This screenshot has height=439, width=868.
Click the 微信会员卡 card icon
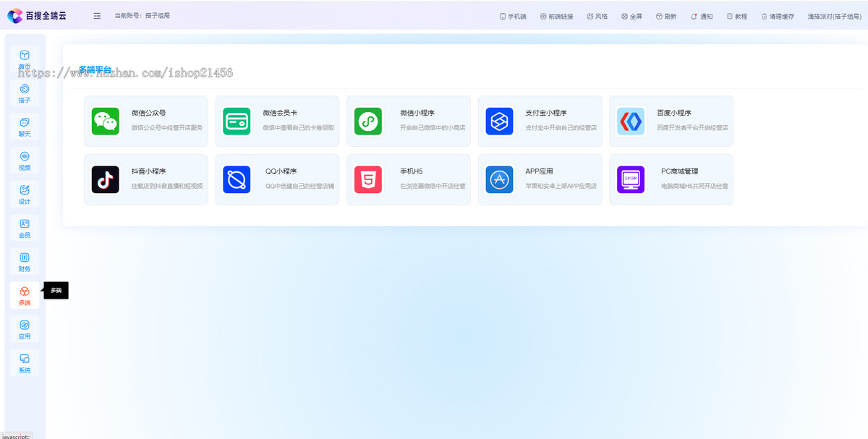coord(237,122)
